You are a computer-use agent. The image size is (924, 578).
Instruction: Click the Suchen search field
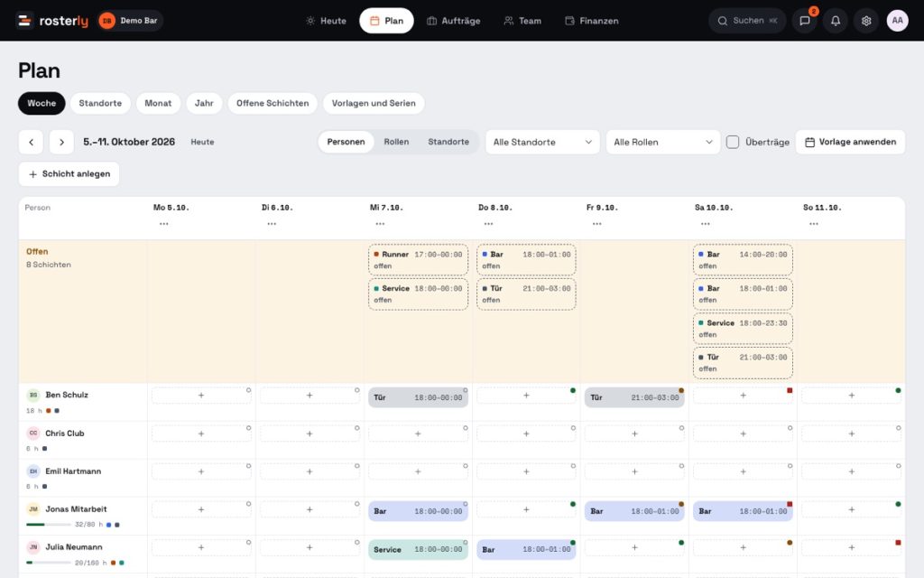click(747, 21)
